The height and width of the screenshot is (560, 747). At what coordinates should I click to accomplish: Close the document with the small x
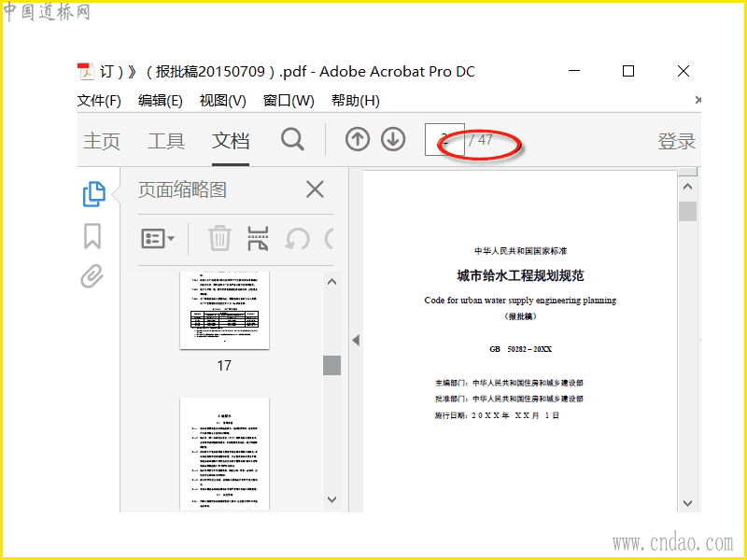(698, 100)
